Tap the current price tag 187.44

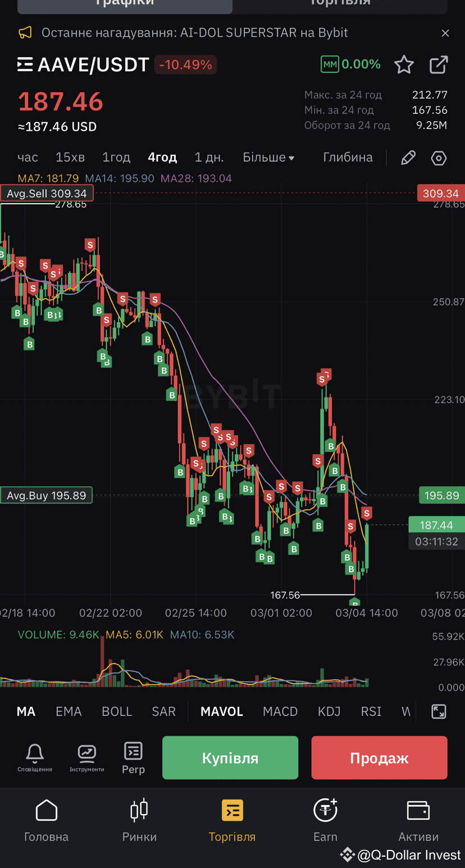(436, 524)
